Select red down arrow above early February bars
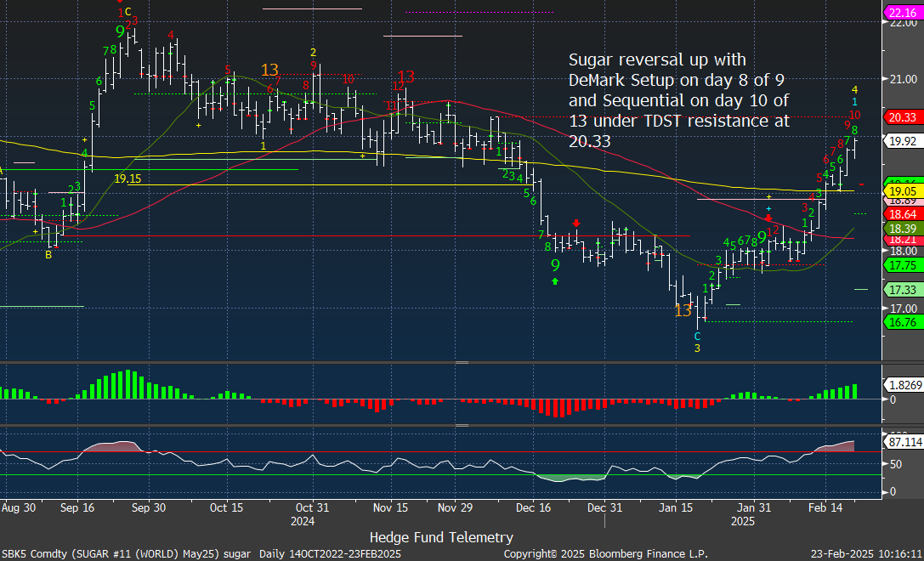Viewport: 924px width, 561px height. [x=768, y=218]
